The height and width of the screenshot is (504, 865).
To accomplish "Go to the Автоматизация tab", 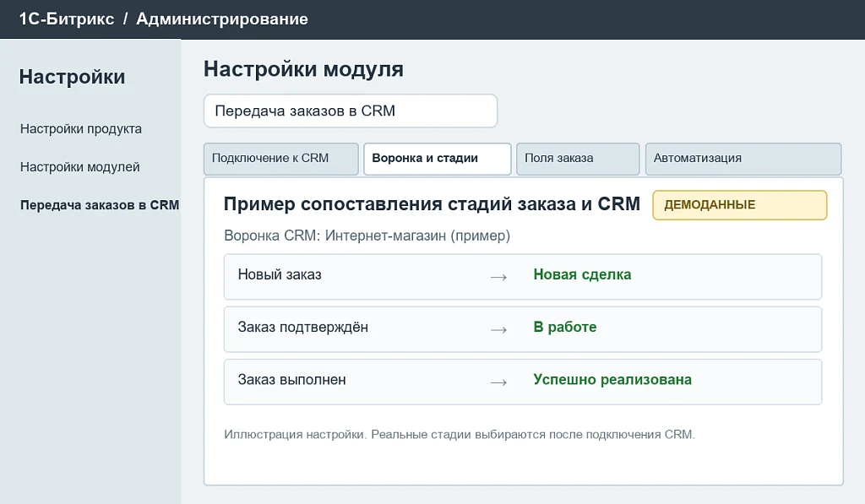I will click(x=743, y=159).
